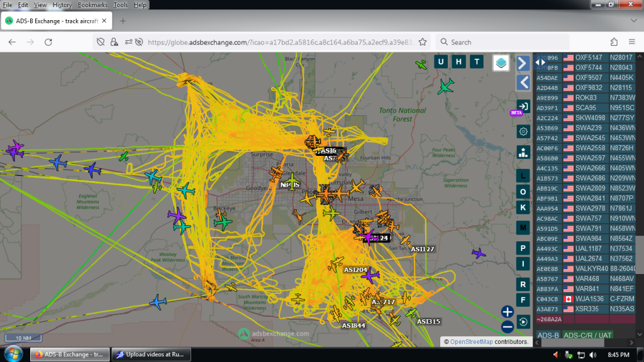Open the Firefox hamburger application menu

[632, 42]
